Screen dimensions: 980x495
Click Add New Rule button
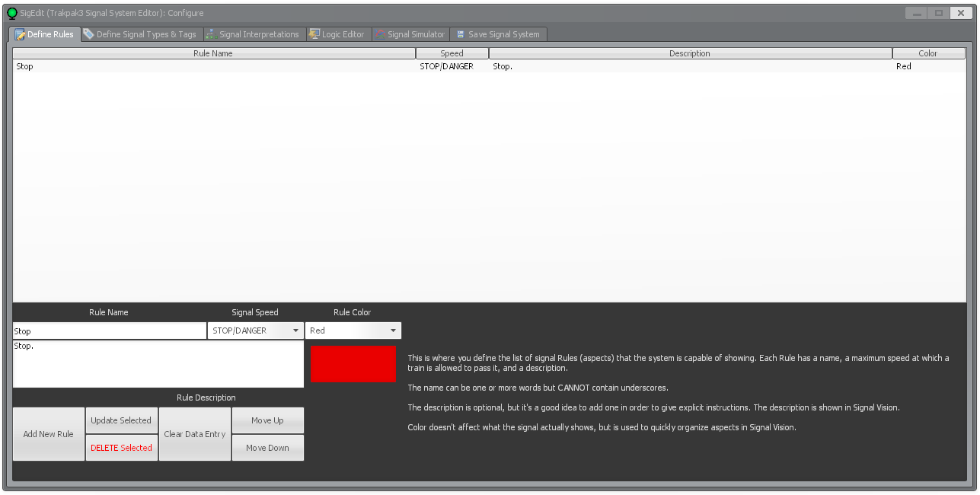[x=49, y=434]
